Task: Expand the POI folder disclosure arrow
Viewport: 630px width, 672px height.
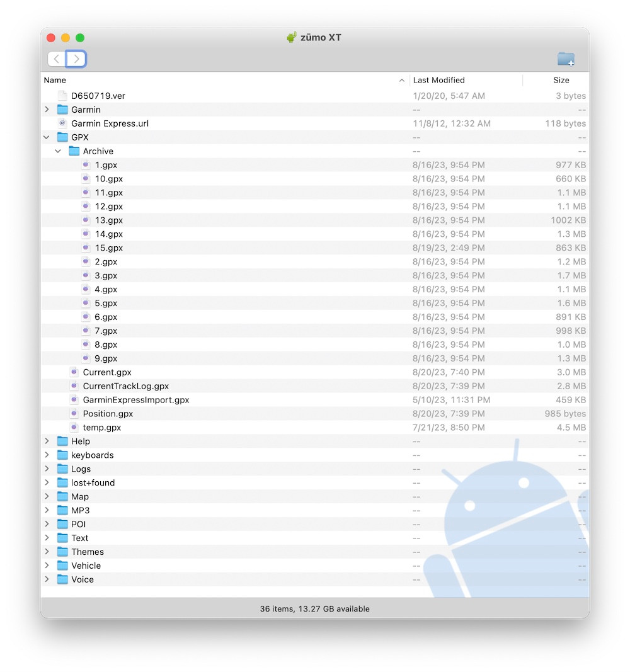Action: (47, 524)
